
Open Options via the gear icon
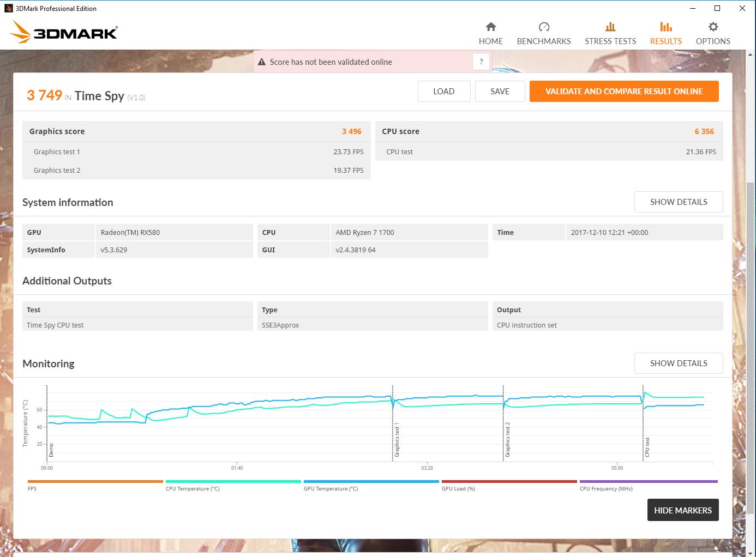coord(712,27)
